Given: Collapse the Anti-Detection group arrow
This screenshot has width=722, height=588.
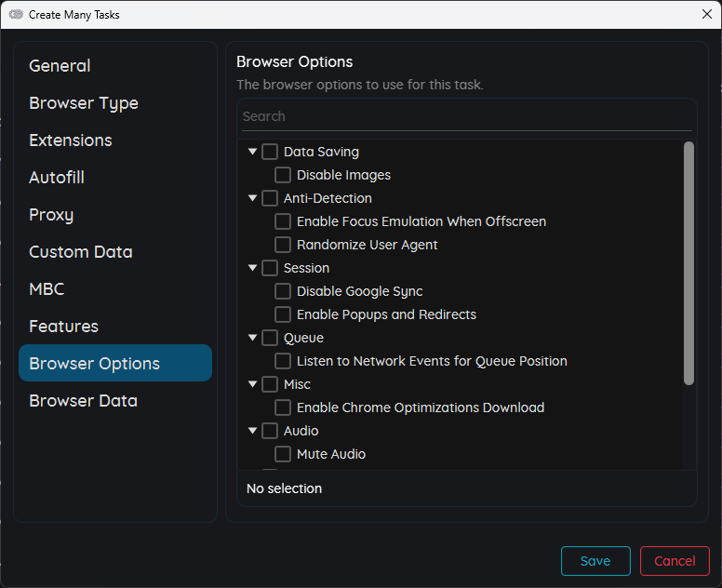Looking at the screenshot, I should (x=252, y=198).
